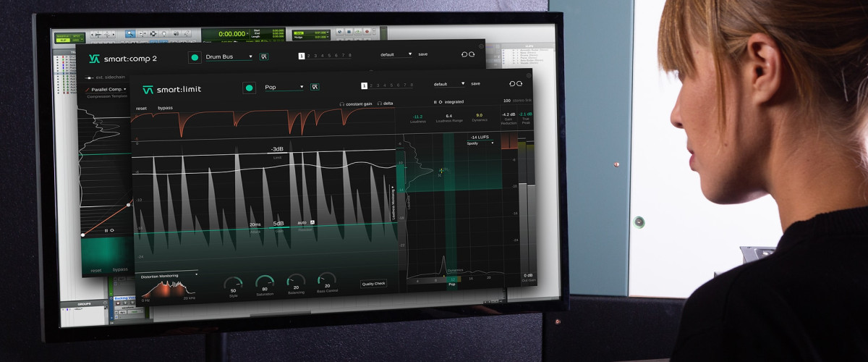Select state 4 in smart:comp 2
The image size is (868, 362).
tap(323, 56)
